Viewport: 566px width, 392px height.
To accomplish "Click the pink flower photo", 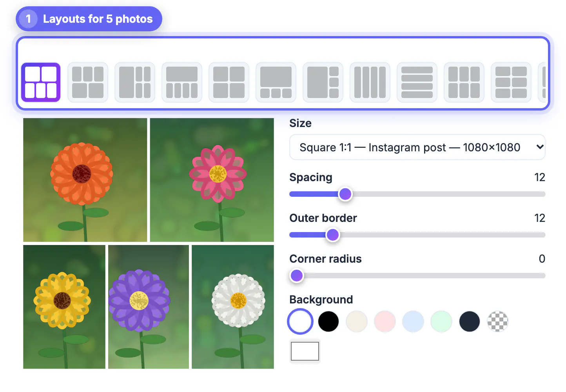I will 212,180.
